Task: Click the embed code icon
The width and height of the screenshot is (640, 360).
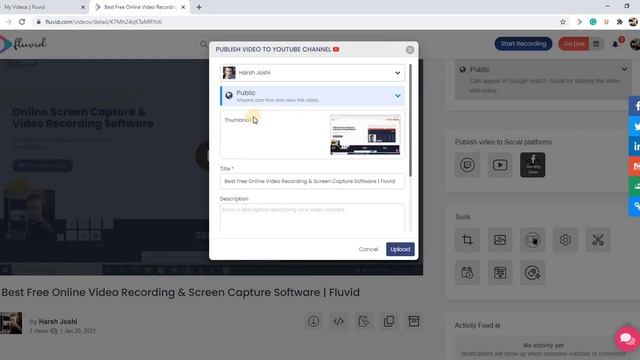Action: pyautogui.click(x=338, y=321)
